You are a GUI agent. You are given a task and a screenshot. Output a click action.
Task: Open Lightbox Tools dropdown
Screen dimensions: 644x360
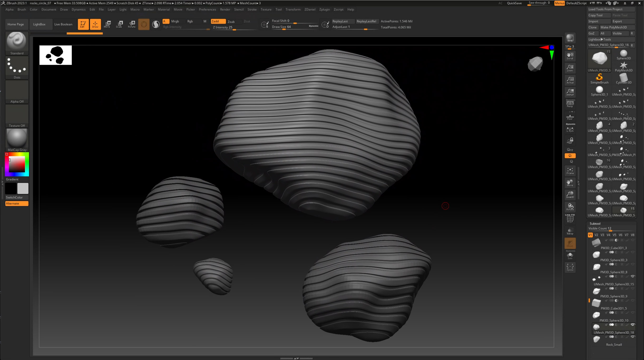599,39
